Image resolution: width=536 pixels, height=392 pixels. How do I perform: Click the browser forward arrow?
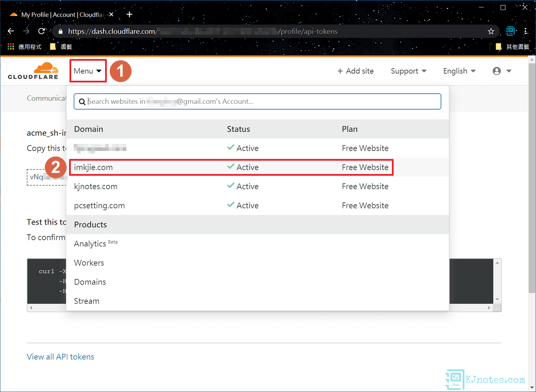26,31
